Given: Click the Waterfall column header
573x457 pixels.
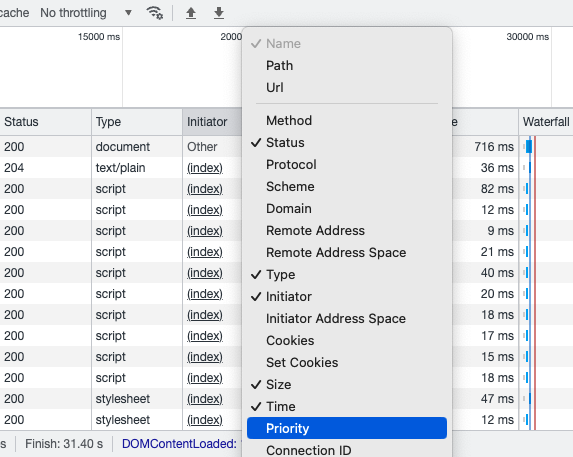Looking at the screenshot, I should (546, 122).
